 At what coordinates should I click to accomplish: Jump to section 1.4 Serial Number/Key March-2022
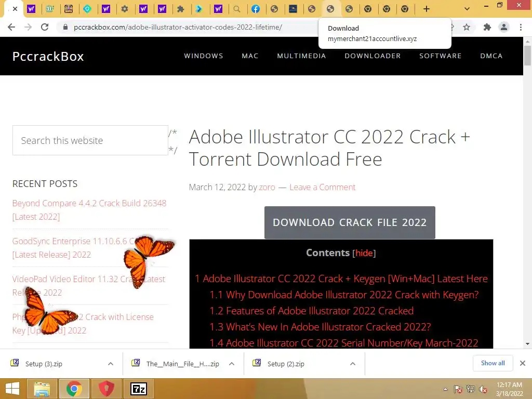343,343
